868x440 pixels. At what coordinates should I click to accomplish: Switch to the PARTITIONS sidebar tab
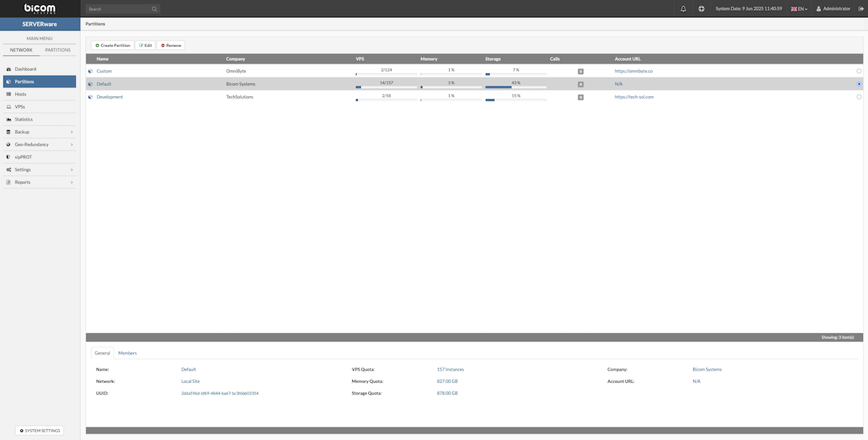point(58,50)
